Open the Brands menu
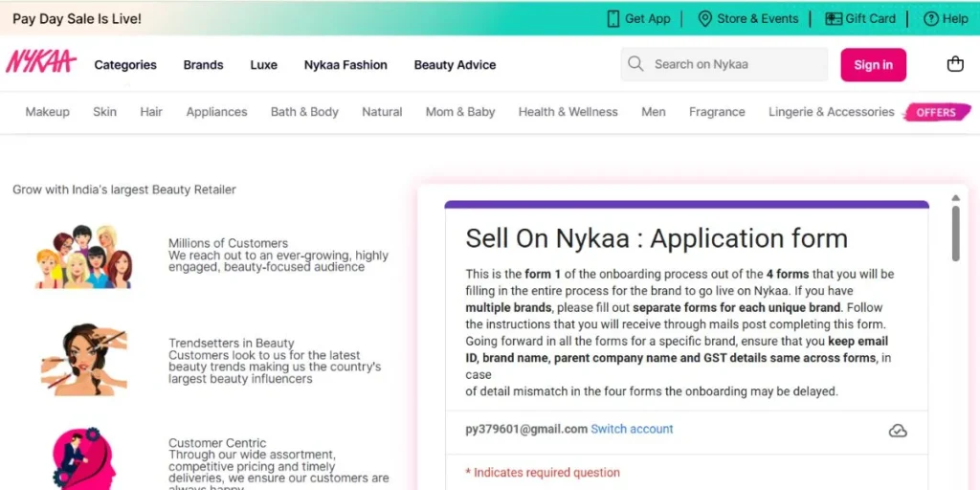This screenshot has width=980, height=490. click(x=203, y=65)
